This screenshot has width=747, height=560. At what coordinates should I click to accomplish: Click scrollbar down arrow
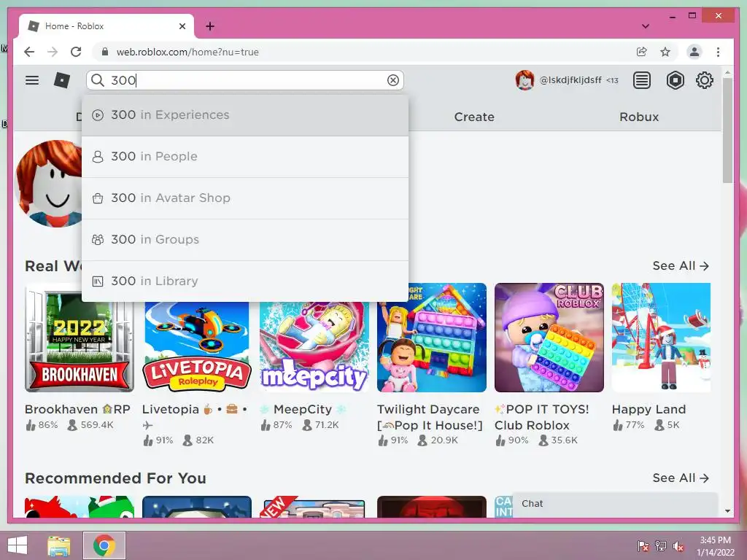(x=727, y=511)
